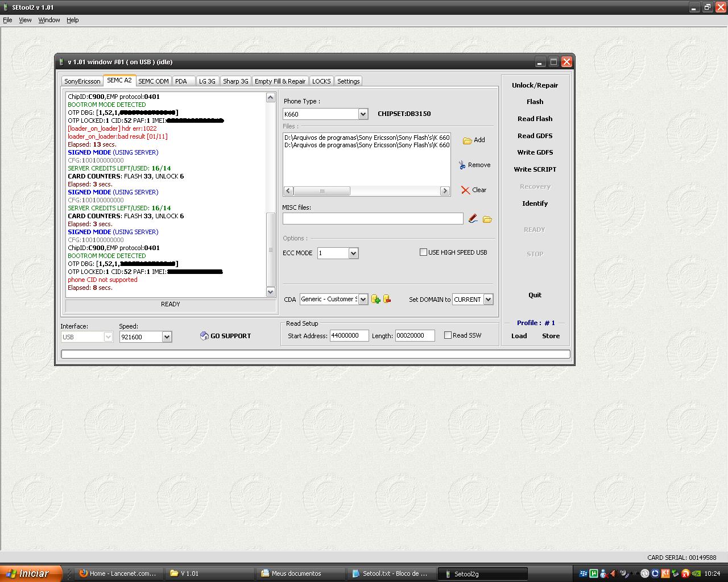Click the messenger tray icon with red X
The width and height of the screenshot is (728, 582).
tap(604, 573)
